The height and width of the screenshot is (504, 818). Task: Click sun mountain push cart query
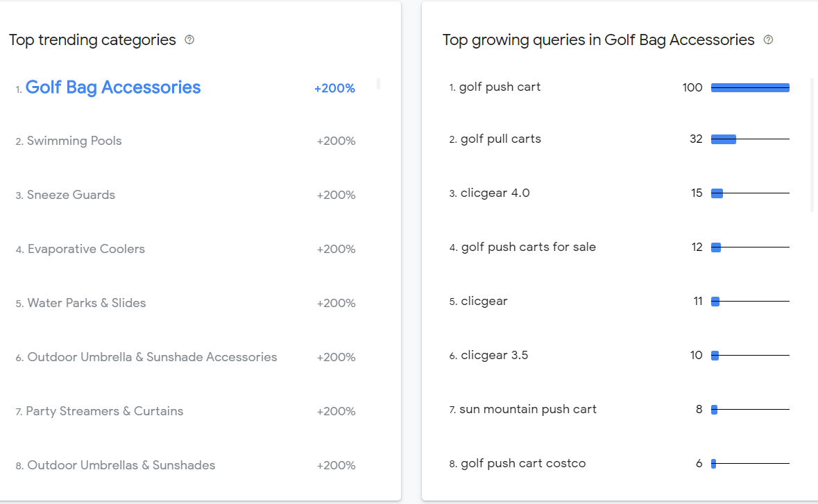tap(528, 410)
